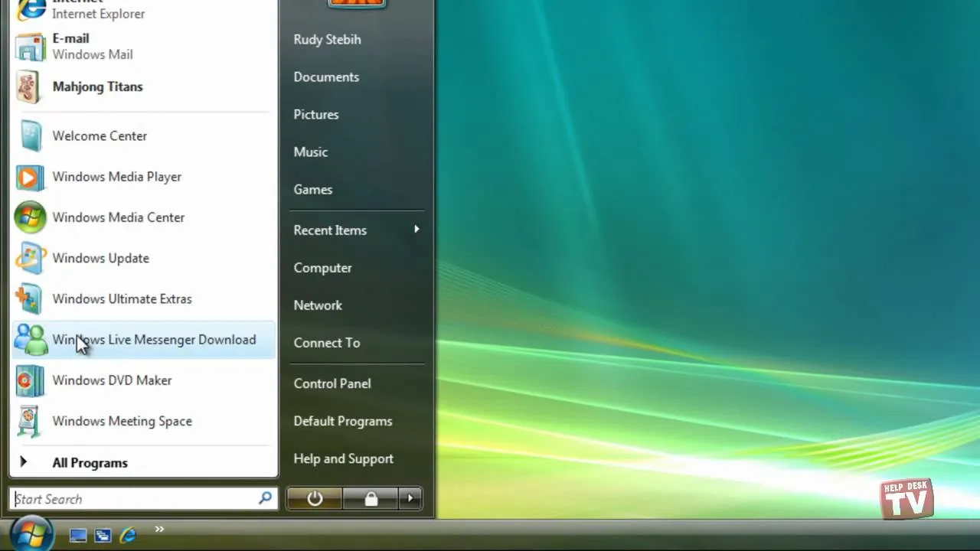Open Control Panel
This screenshot has width=980, height=551.
click(332, 383)
